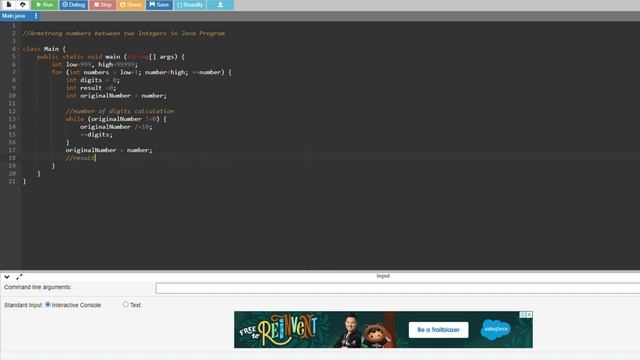Image resolution: width=640 pixels, height=360 pixels.
Task: Expand the console panel to full screen
Action: pyautogui.click(x=19, y=277)
